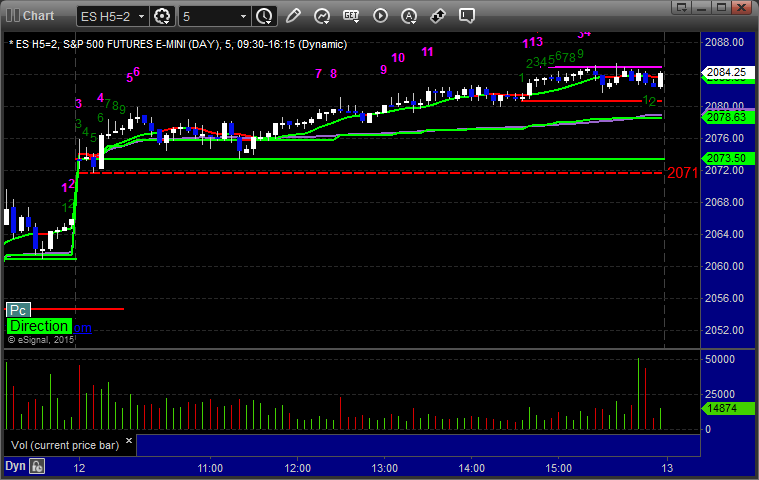Click the 2068.00 price axis label

725,202
